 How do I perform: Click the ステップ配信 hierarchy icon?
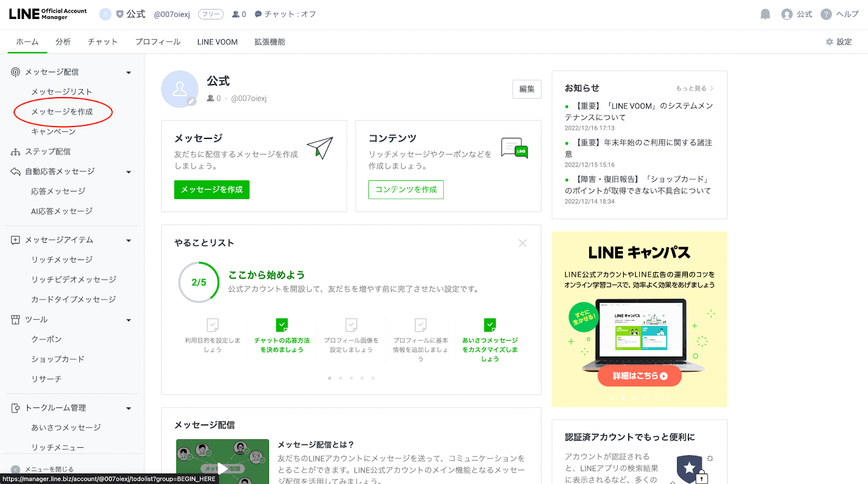(15, 152)
